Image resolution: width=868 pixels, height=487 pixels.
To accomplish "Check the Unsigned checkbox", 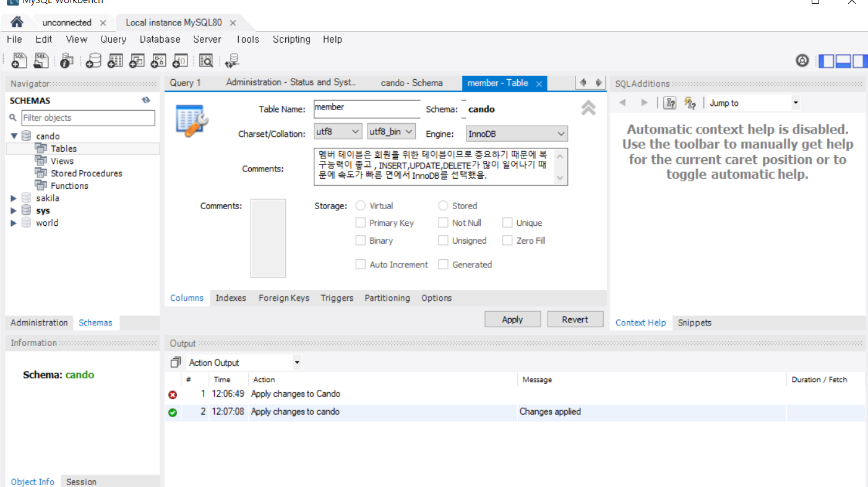I will tap(443, 241).
